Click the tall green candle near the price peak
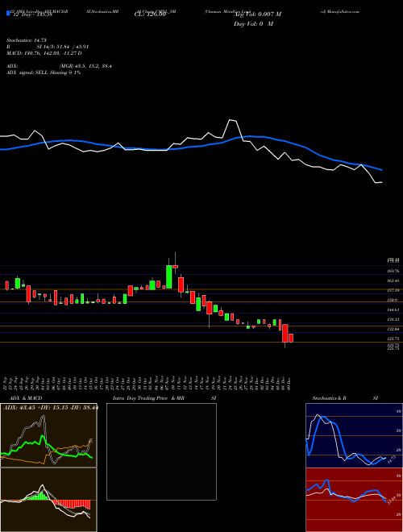The height and width of the screenshot is (532, 403). pos(169,276)
